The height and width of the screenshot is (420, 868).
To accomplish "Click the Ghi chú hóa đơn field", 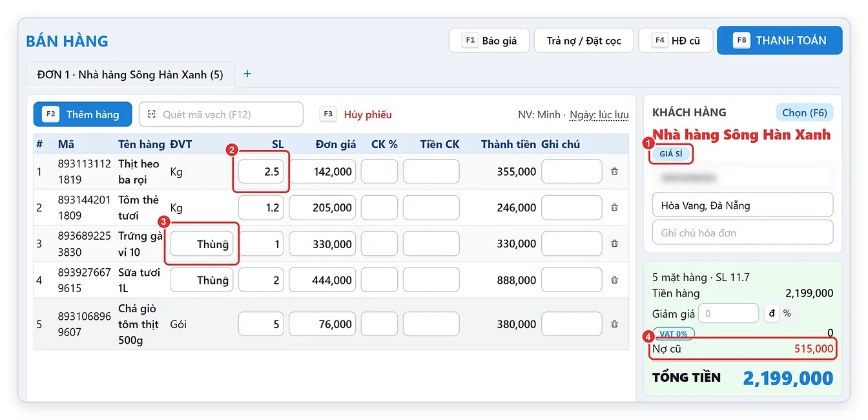I will point(743,233).
